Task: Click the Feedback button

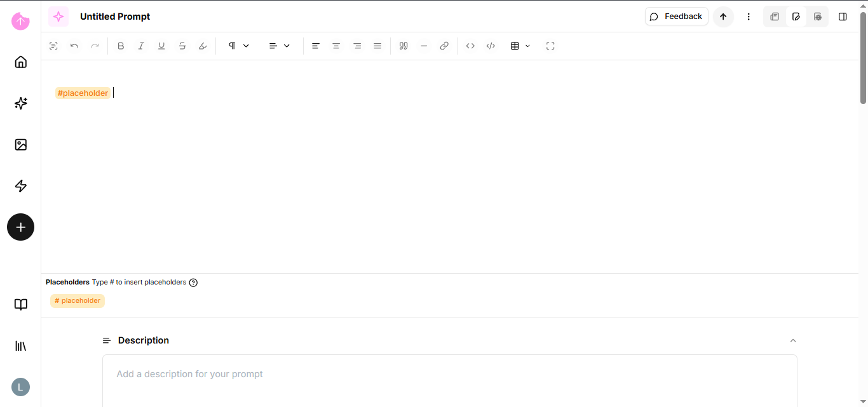Action: pyautogui.click(x=677, y=17)
